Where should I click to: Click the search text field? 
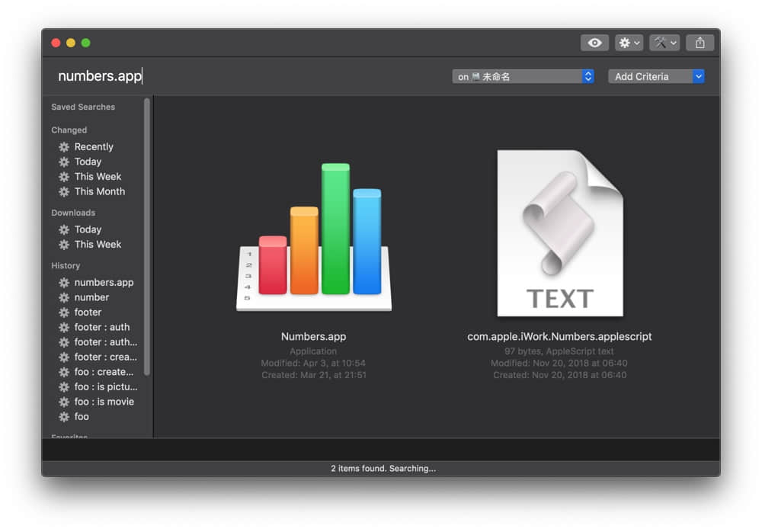coord(229,76)
